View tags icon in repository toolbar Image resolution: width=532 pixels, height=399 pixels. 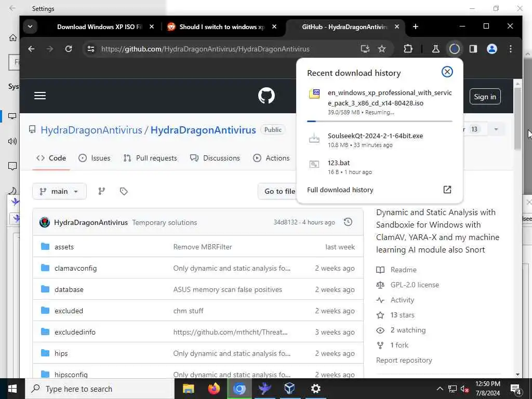click(124, 191)
